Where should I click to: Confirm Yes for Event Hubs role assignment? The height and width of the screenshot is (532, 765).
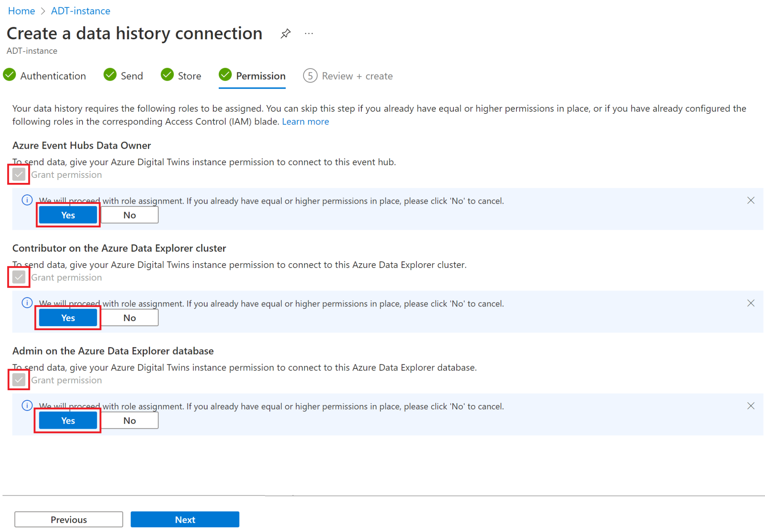pos(68,215)
